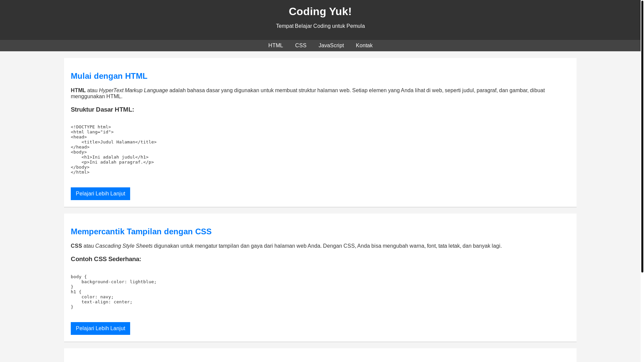Click the <h1>Ini adalah judul</h1> code line

115,157
